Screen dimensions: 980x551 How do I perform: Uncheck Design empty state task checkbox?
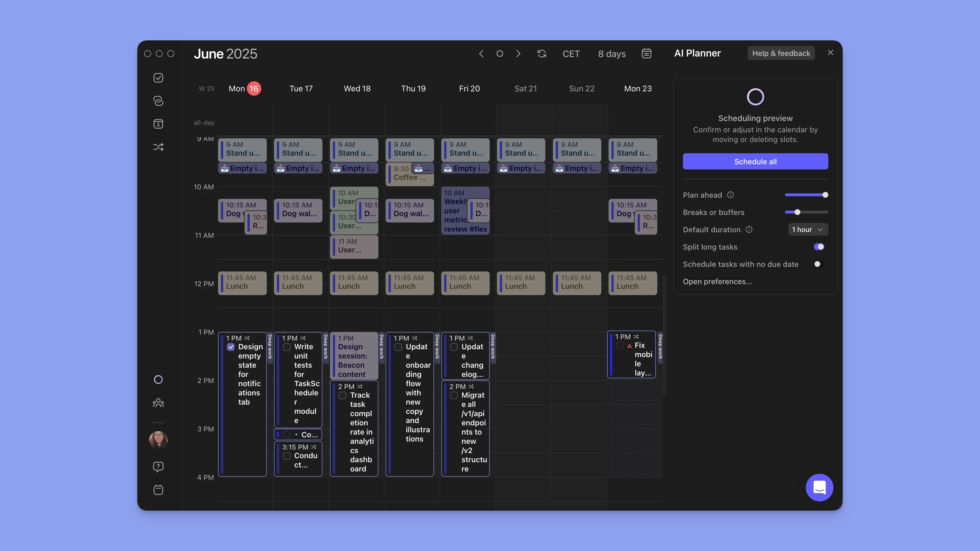[x=231, y=347]
